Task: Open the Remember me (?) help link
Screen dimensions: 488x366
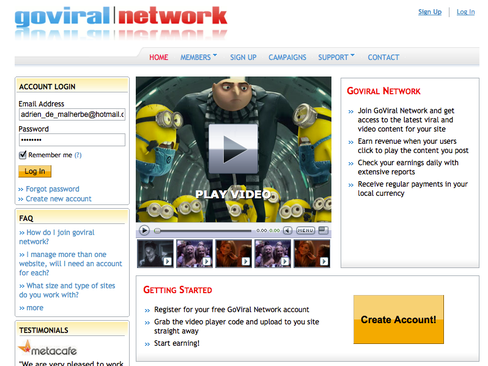Action: click(78, 155)
